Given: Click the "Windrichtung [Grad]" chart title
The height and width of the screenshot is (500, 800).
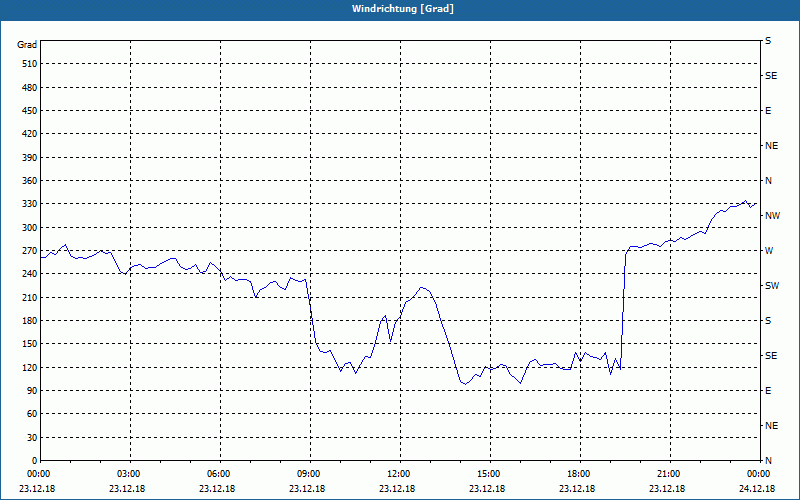Looking at the screenshot, I should [x=403, y=9].
